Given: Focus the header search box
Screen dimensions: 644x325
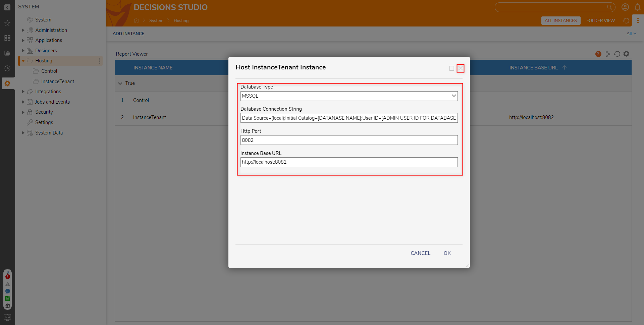Looking at the screenshot, I should coord(555,7).
